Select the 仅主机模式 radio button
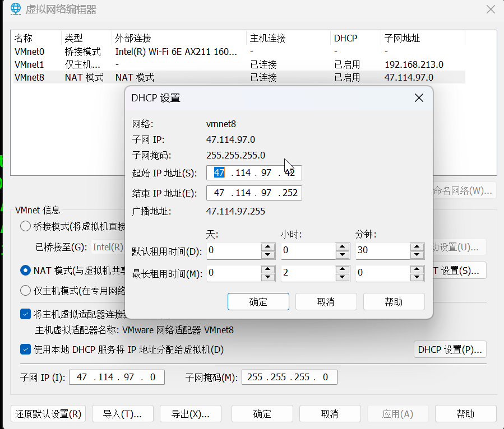Viewport: 504px width, 429px height. coord(25,291)
